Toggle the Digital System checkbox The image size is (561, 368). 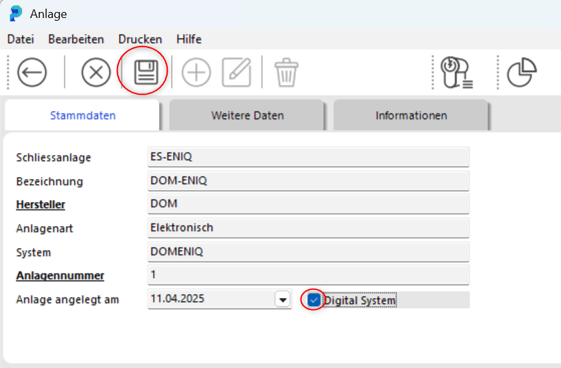tap(314, 300)
